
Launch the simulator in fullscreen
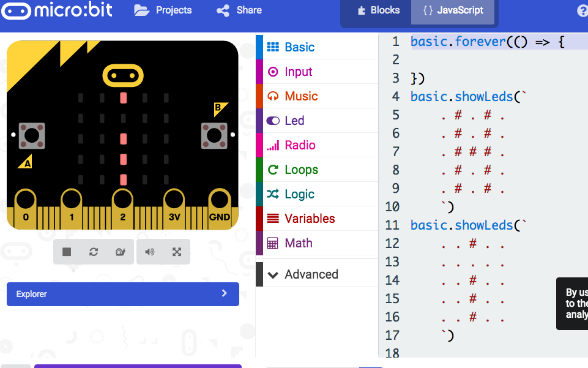[177, 252]
